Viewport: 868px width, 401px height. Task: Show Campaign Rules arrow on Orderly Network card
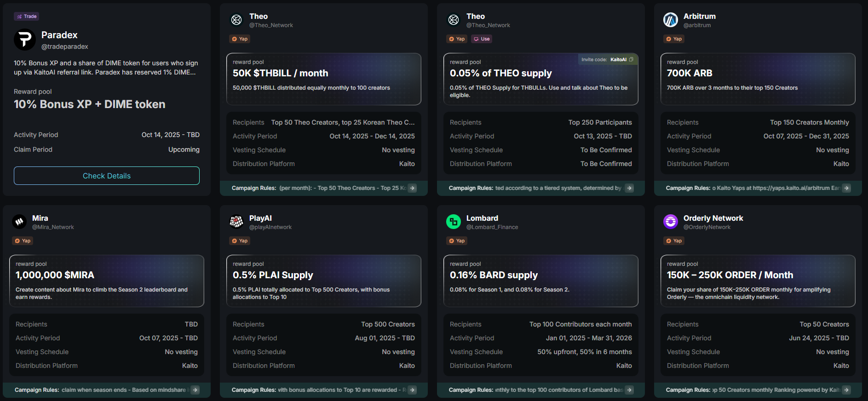click(846, 390)
